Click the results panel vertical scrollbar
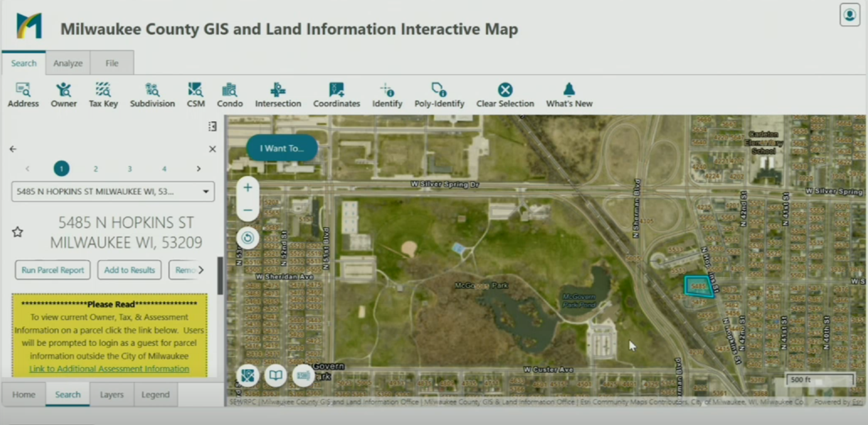Image resolution: width=868 pixels, height=425 pixels. click(220, 276)
